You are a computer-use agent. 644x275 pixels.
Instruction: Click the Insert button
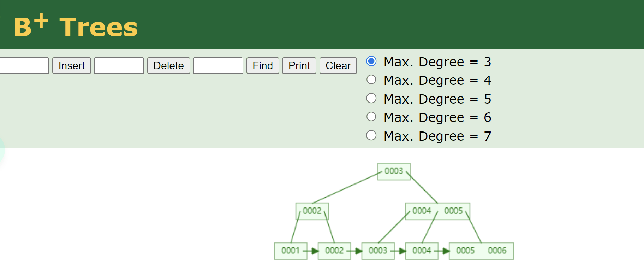point(72,66)
